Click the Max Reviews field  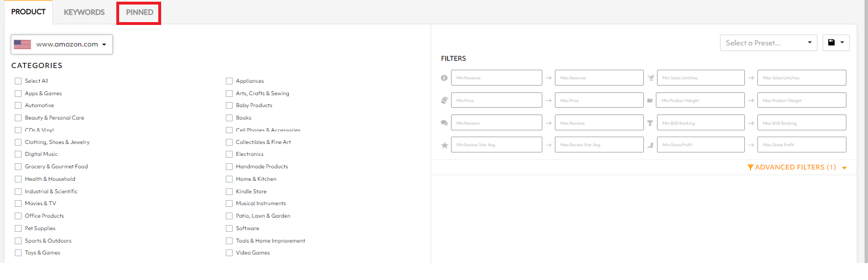[599, 122]
